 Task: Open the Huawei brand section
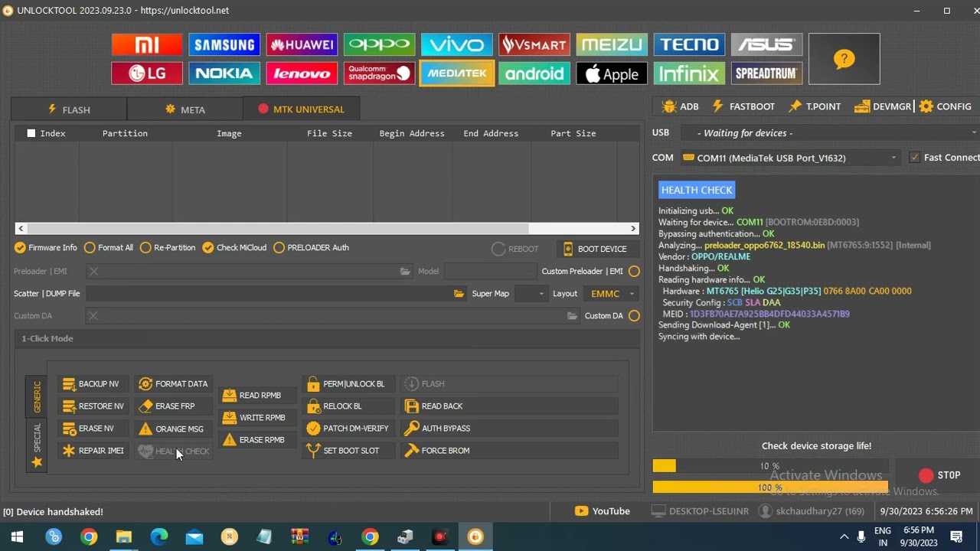pyautogui.click(x=302, y=44)
